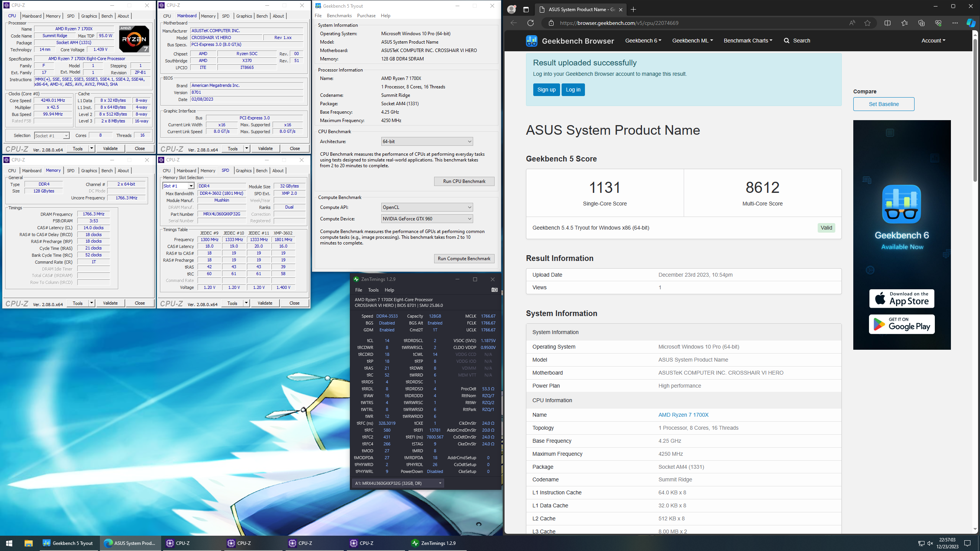This screenshot has width=980, height=551.
Task: Open ZenTimings DIMM module selector dropdown
Action: 398,483
